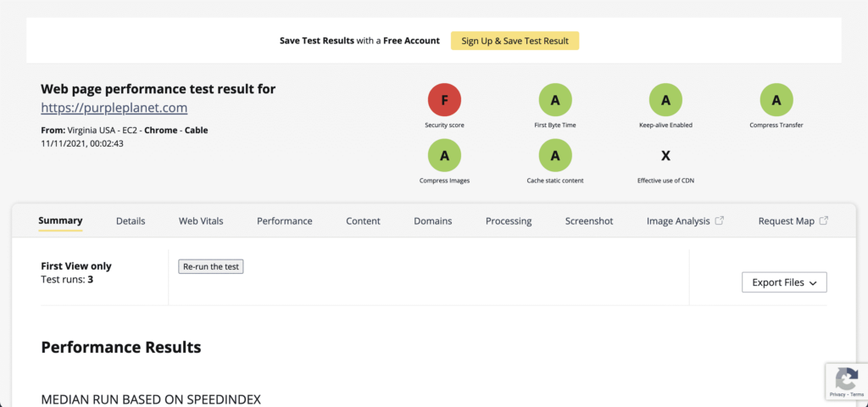Click the First Byte Time grade badge
The width and height of the screenshot is (868, 407).
coord(555,100)
